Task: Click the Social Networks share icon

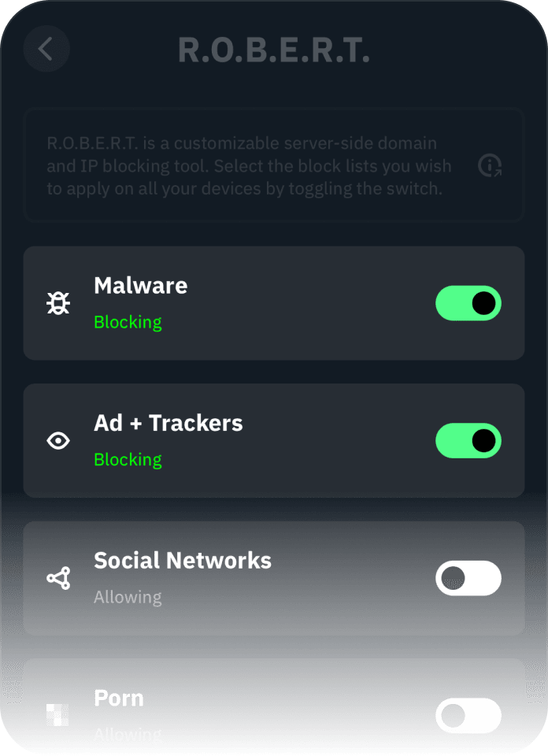Action: (58, 579)
